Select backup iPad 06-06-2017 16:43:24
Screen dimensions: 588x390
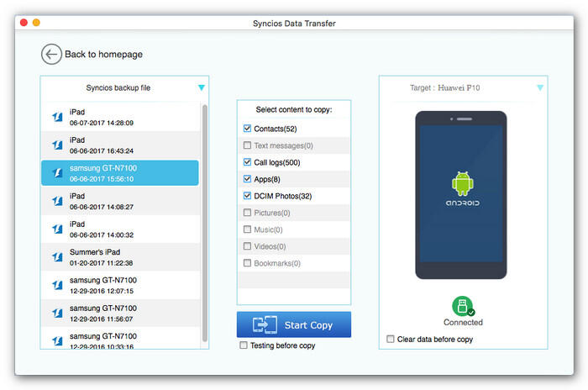coord(120,145)
